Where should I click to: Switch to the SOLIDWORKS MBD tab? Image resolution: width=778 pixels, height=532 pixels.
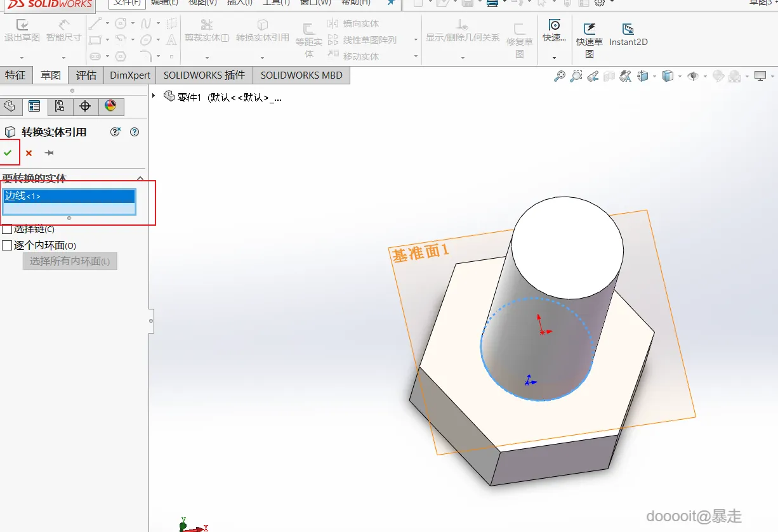(x=301, y=75)
